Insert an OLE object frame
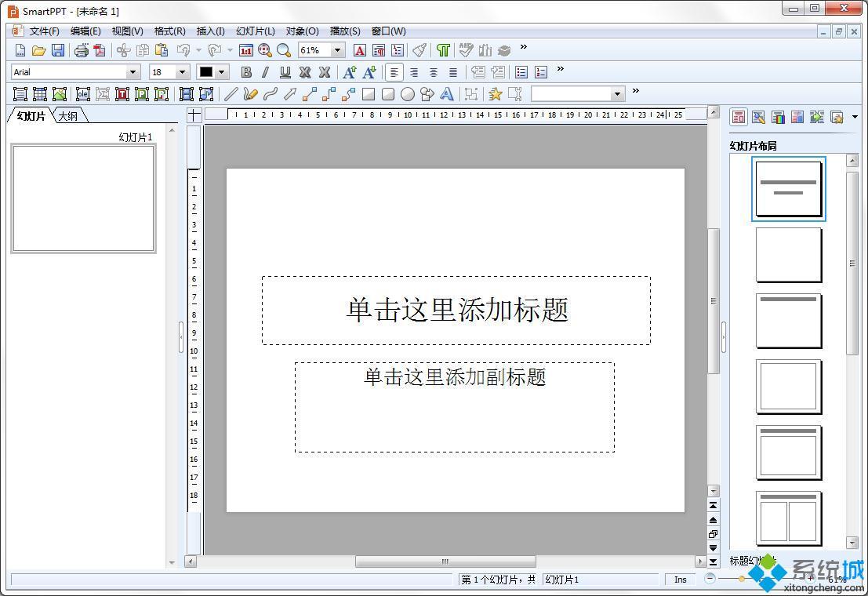This screenshot has width=868, height=596. click(83, 94)
